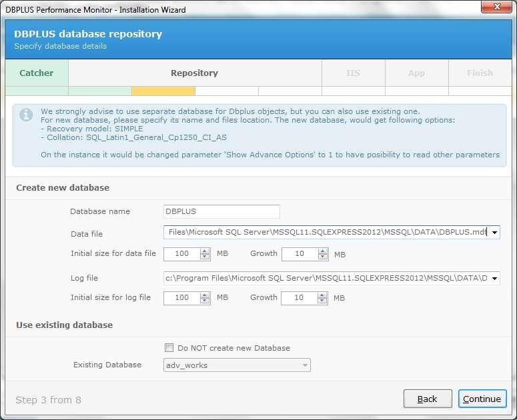The height and width of the screenshot is (420, 517).
Task: Click the Back button
Action: coord(428,399)
